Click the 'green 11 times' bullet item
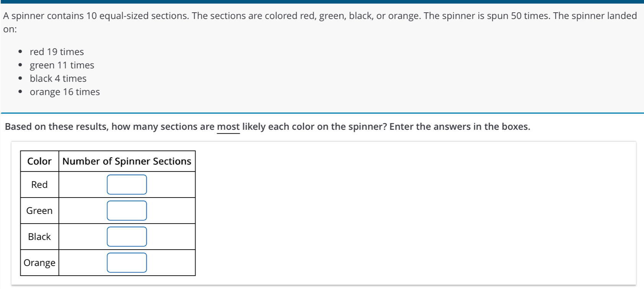 [62, 65]
